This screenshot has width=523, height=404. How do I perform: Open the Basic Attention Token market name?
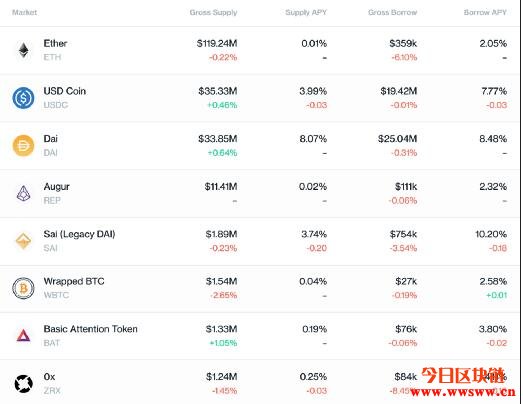90,329
